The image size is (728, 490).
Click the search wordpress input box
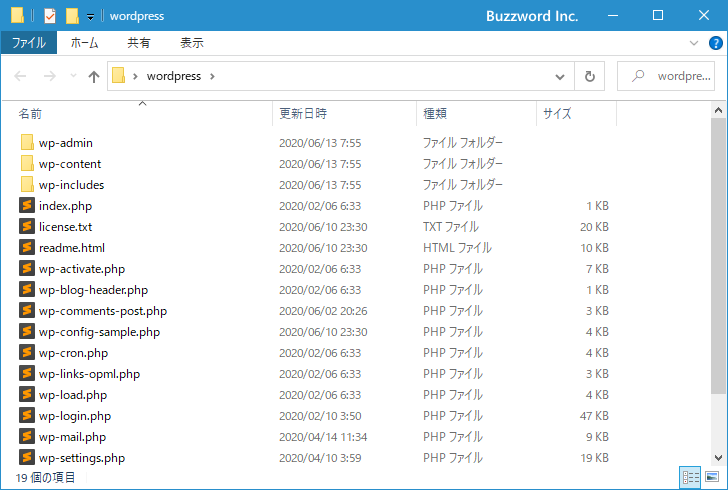tap(666, 76)
